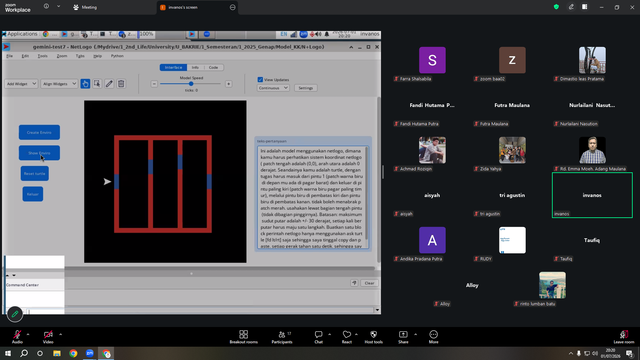Click the green annotate pencil button
Viewport: 640px width, 360px height.
click(x=15, y=314)
